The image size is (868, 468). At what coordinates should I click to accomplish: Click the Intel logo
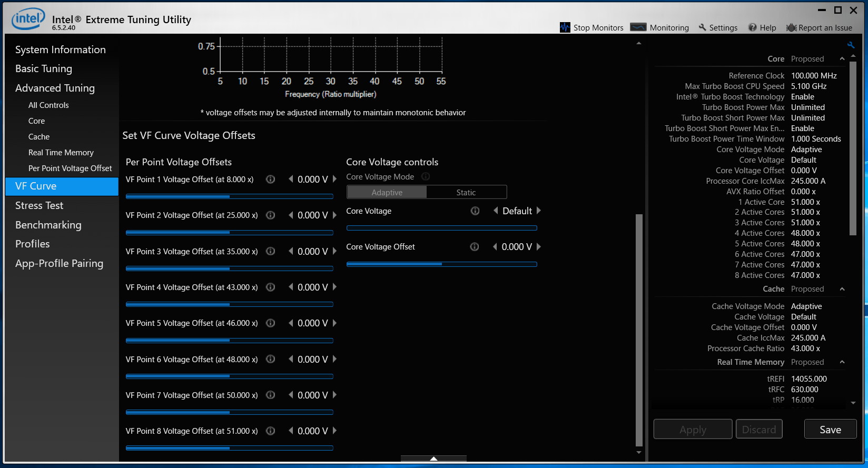click(x=28, y=19)
